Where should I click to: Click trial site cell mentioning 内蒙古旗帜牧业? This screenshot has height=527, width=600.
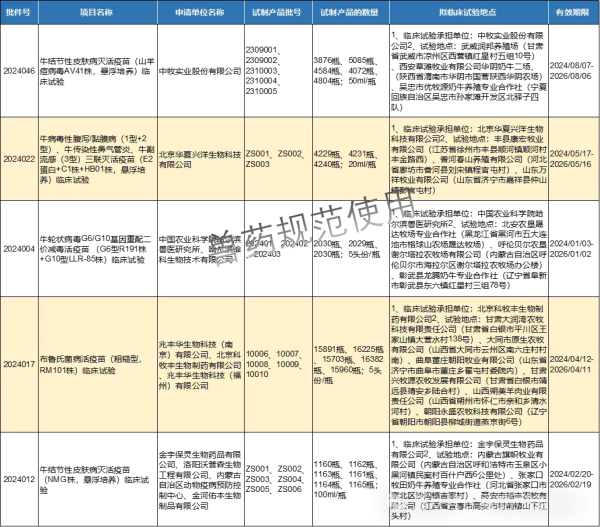(x=469, y=479)
